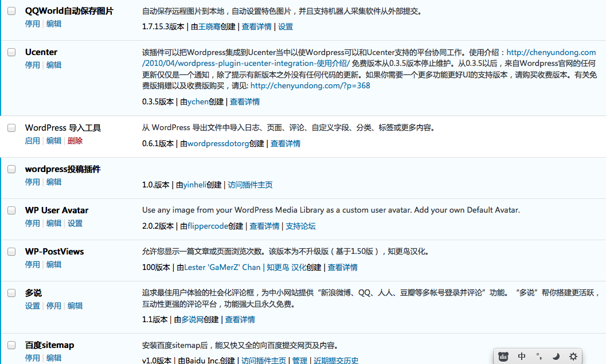The image size is (606, 364).
Task: Deactivate the WP User Avatar plugin
Action: [33, 224]
